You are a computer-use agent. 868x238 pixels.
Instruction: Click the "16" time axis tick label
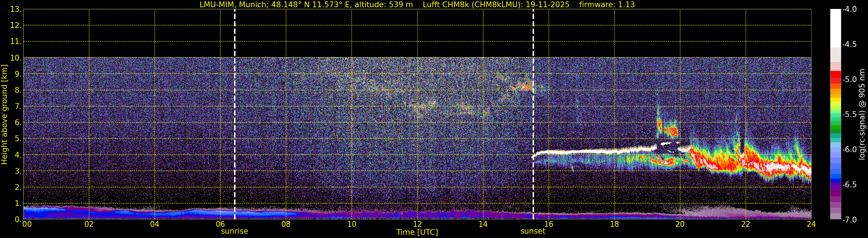tap(548, 224)
